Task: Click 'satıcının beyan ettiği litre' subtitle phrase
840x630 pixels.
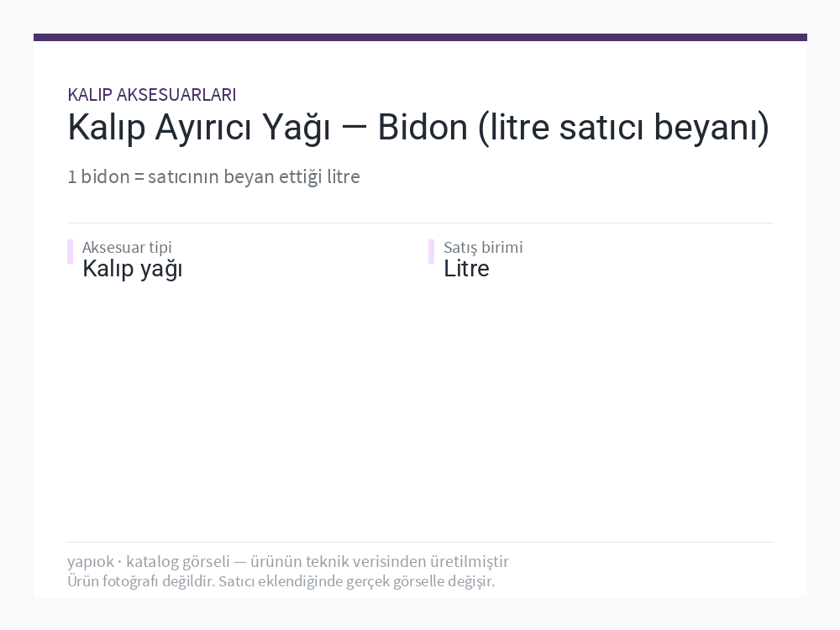Action: click(254, 176)
